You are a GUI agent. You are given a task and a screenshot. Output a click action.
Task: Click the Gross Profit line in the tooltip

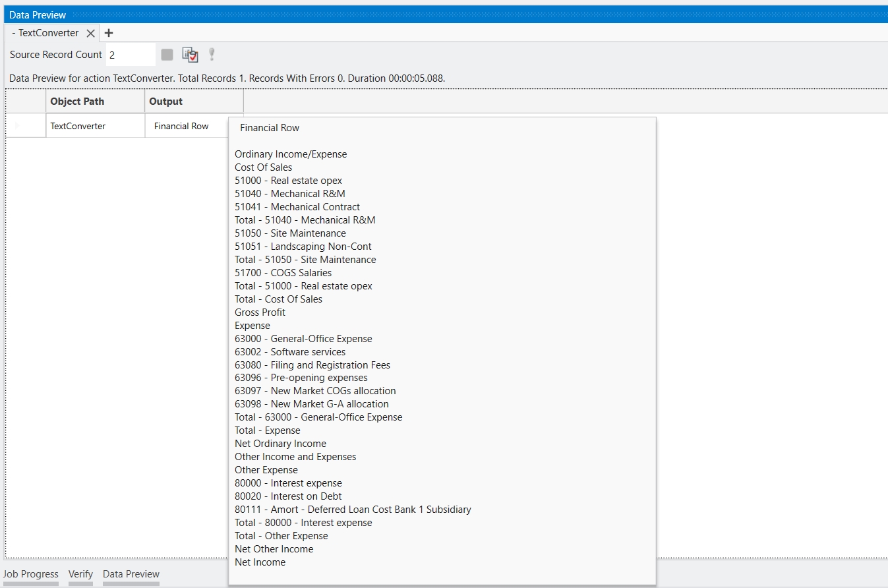[260, 312]
